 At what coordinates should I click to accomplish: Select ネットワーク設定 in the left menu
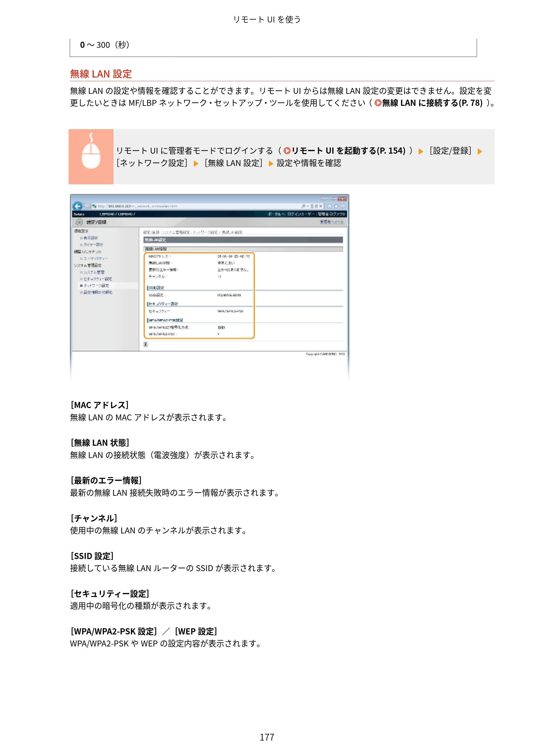(x=96, y=286)
